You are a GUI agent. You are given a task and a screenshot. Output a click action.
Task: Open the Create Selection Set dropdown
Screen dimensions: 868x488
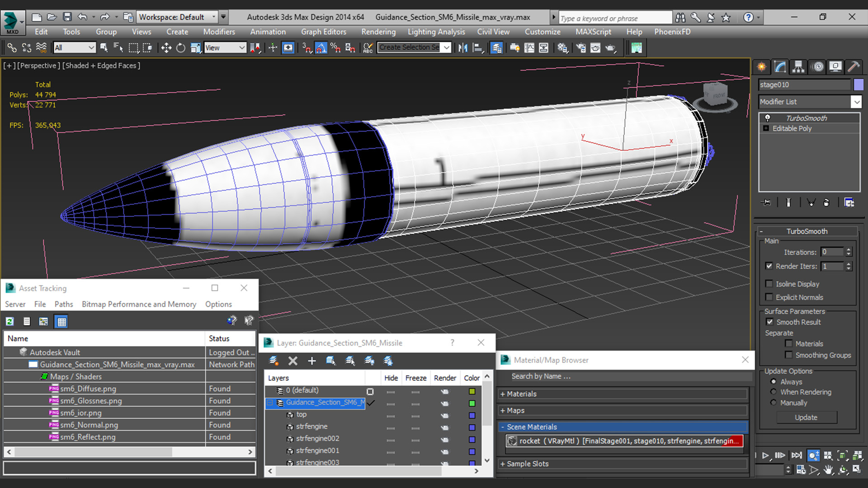coord(414,47)
